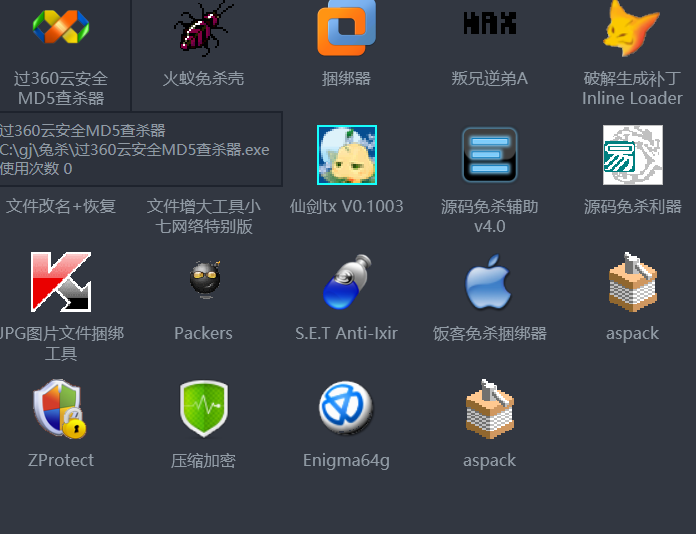This screenshot has width=696, height=534.
Task: Click the Packers bomb-face icon
Action: (205, 280)
